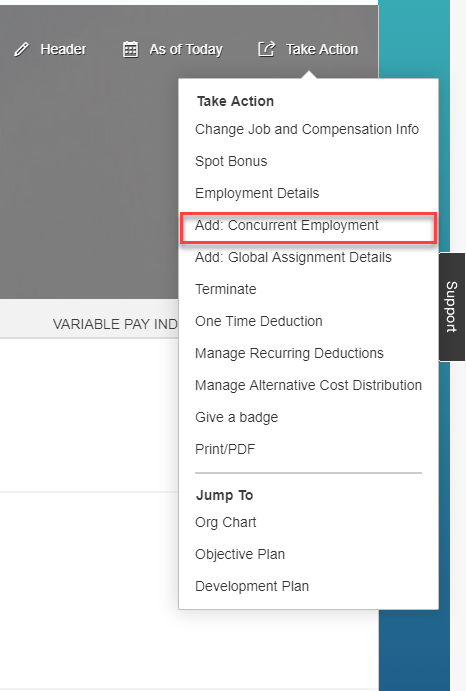Click the calendar icon beside As of Today
Viewport: 466px width, 691px height.
tap(130, 49)
